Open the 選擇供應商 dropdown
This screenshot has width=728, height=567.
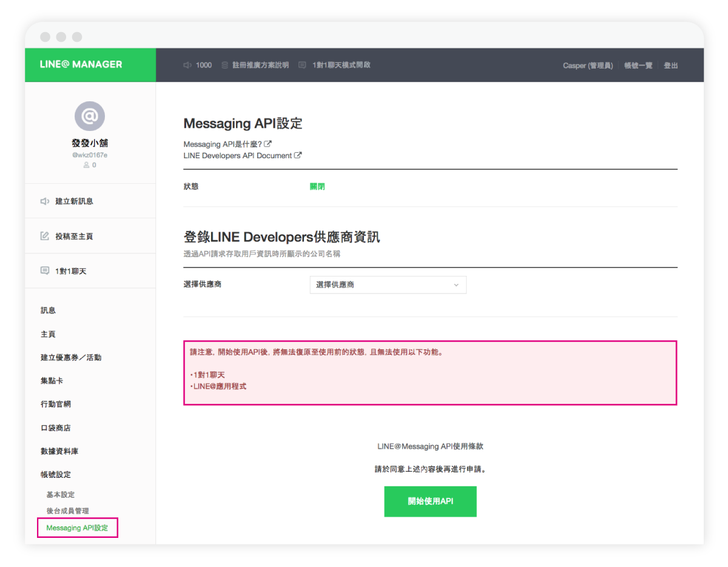pyautogui.click(x=388, y=285)
